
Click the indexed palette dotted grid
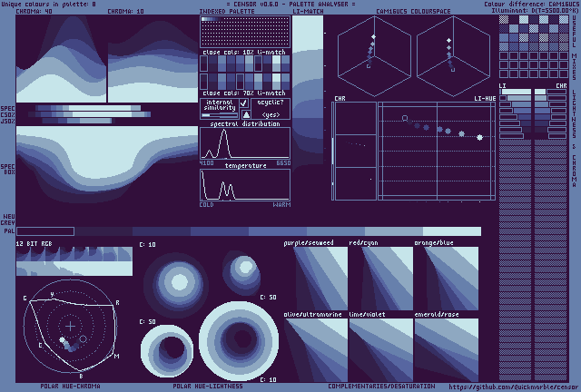coord(245,33)
